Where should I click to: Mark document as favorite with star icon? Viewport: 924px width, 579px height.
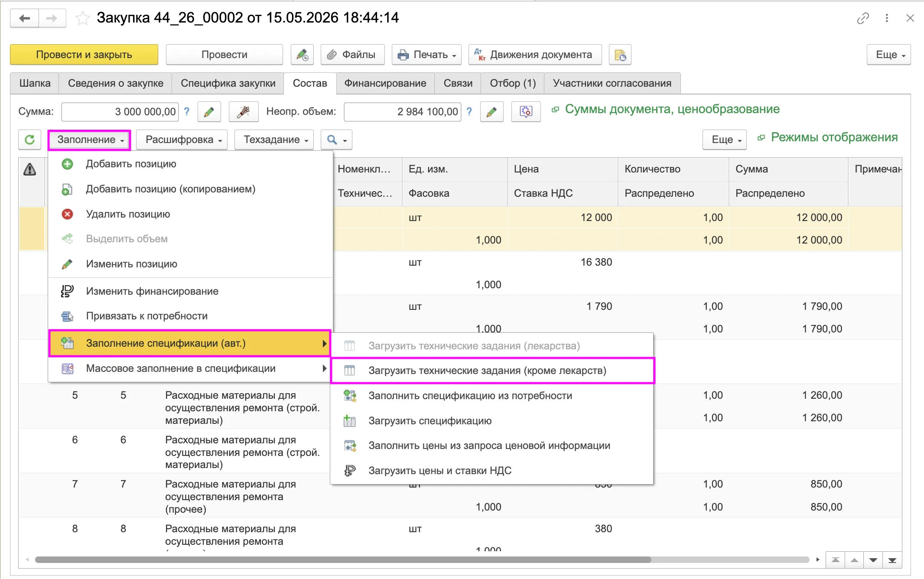[x=82, y=18]
